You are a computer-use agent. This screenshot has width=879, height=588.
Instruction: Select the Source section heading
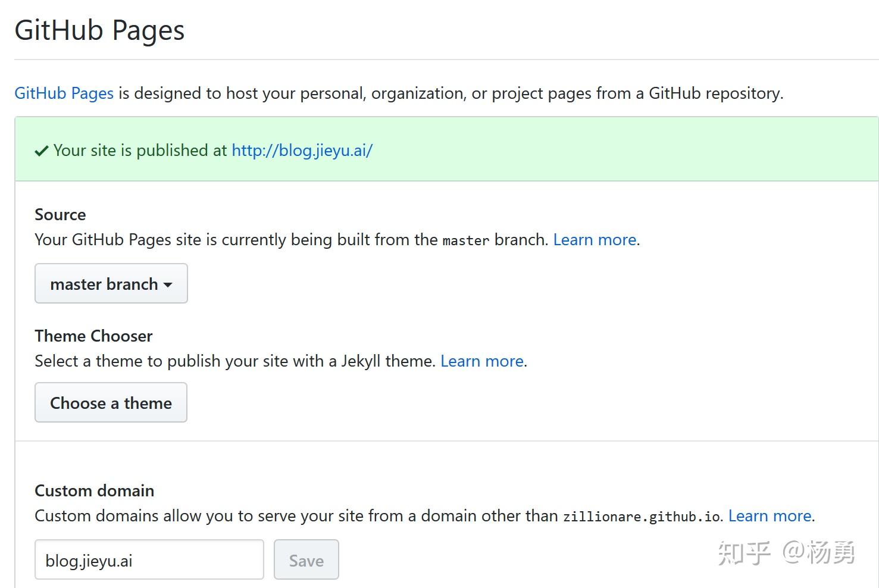[60, 215]
